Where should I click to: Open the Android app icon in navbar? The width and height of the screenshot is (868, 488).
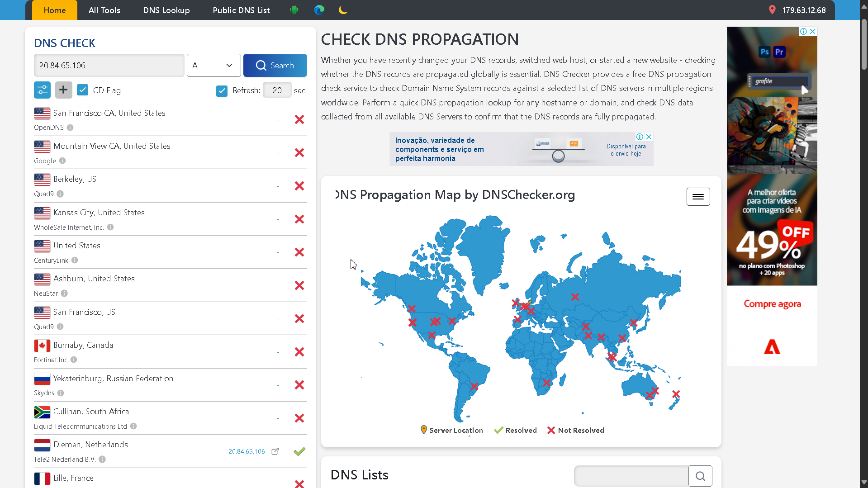[294, 10]
